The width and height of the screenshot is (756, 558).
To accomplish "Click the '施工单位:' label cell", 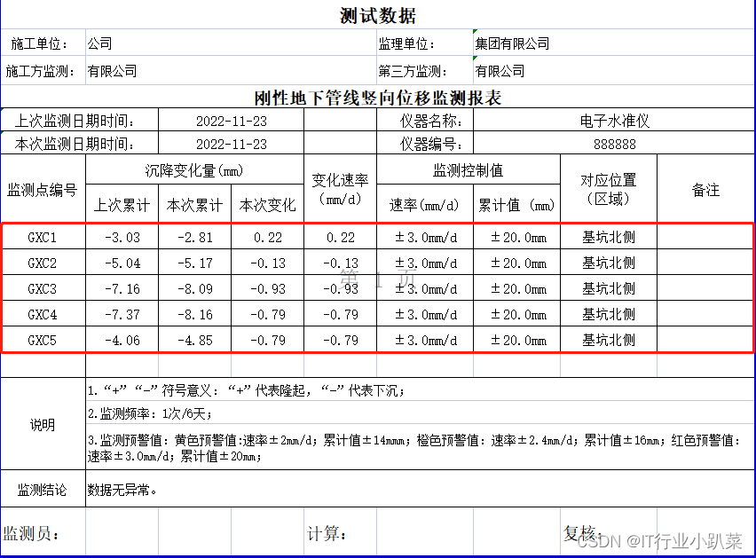I will pyautogui.click(x=43, y=43).
